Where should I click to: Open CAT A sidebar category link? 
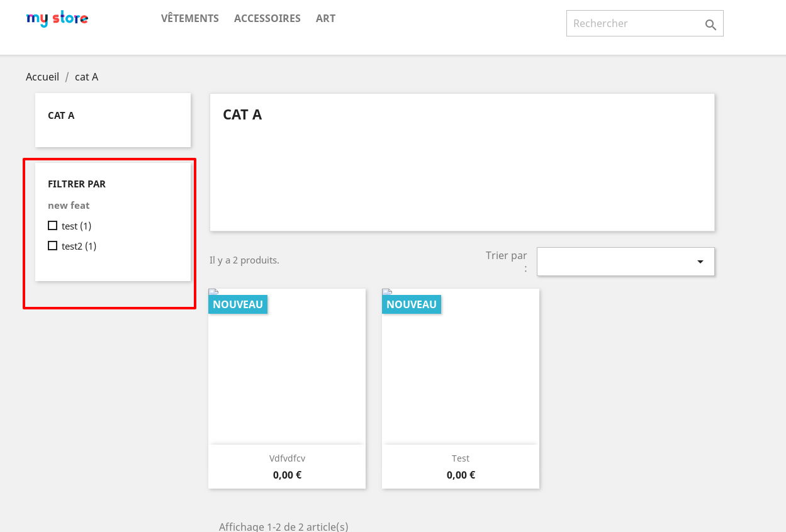(x=61, y=116)
